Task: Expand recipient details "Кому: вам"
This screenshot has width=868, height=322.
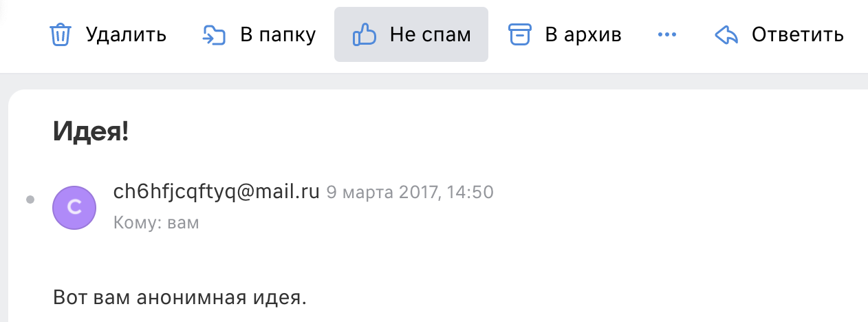Action: 156,224
